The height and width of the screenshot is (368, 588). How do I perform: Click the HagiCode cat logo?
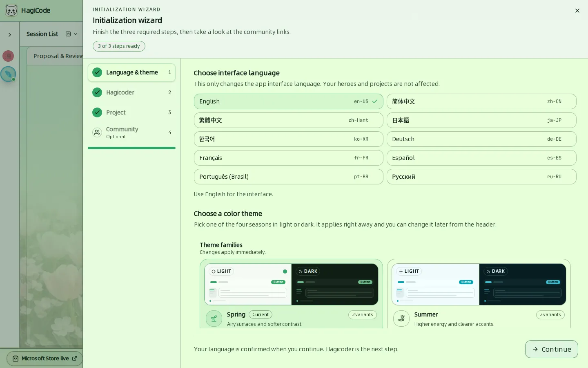11,10
